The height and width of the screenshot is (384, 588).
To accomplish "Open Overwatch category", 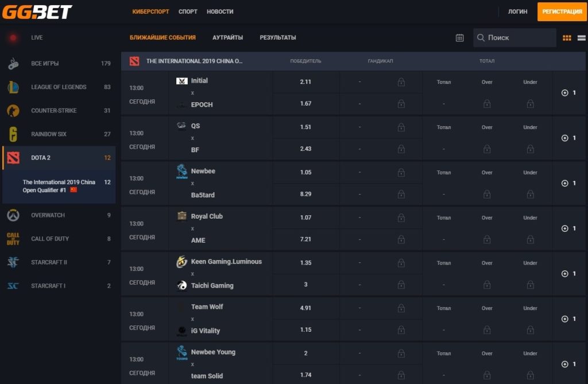I will (x=59, y=215).
